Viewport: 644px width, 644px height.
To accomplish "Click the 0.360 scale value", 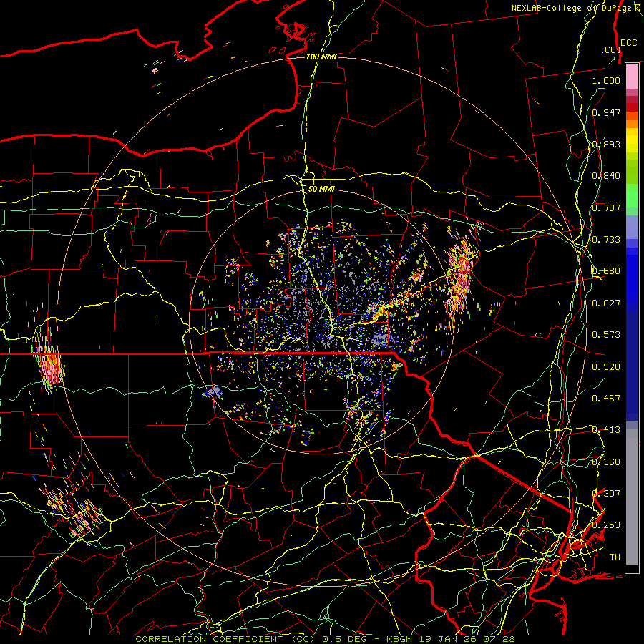I will [606, 462].
